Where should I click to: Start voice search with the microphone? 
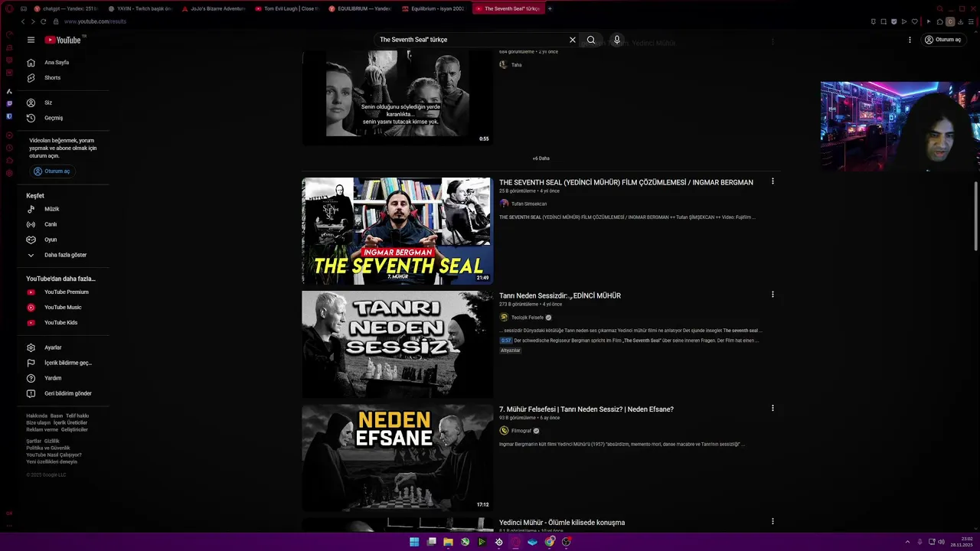[x=617, y=40]
